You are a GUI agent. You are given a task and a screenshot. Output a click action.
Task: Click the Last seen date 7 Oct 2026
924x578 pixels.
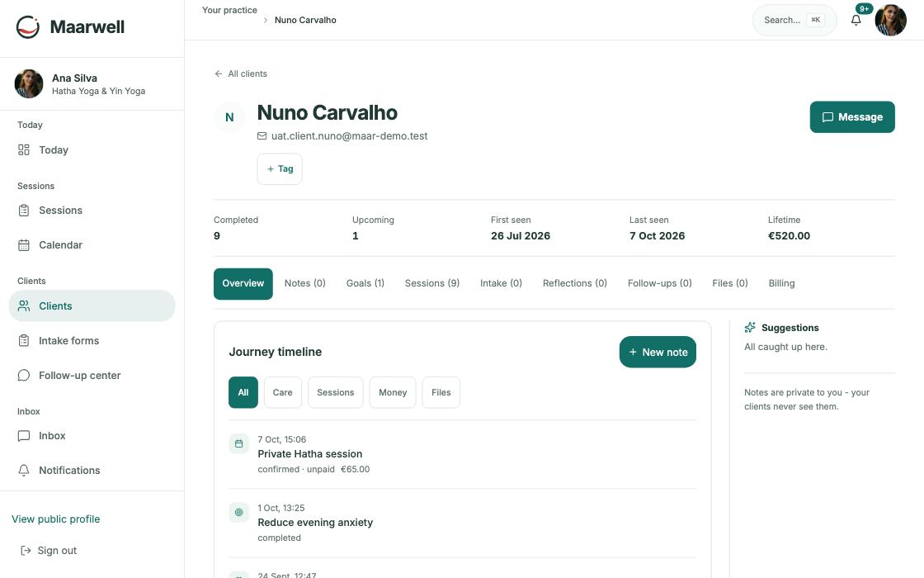tap(657, 236)
